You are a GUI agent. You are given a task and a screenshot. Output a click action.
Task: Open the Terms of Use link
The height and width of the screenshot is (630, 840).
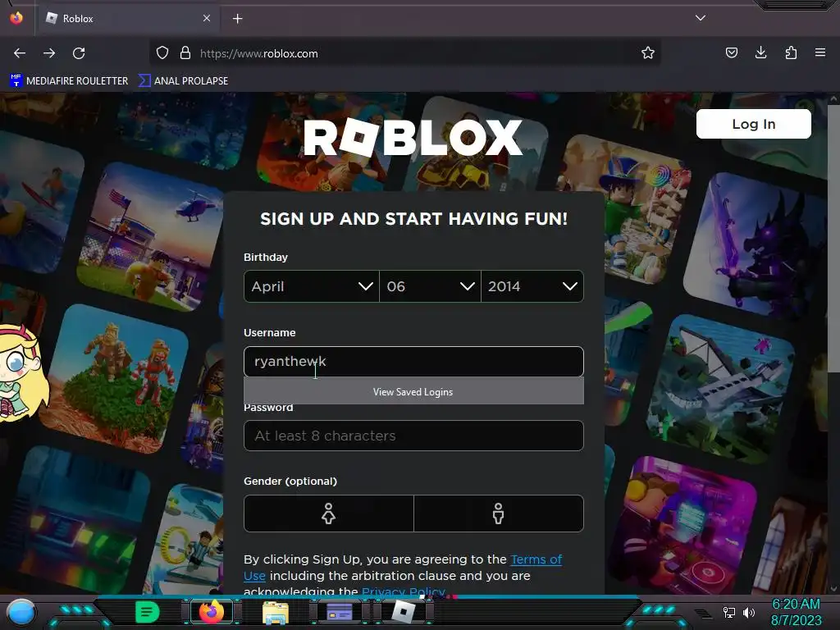click(x=536, y=559)
